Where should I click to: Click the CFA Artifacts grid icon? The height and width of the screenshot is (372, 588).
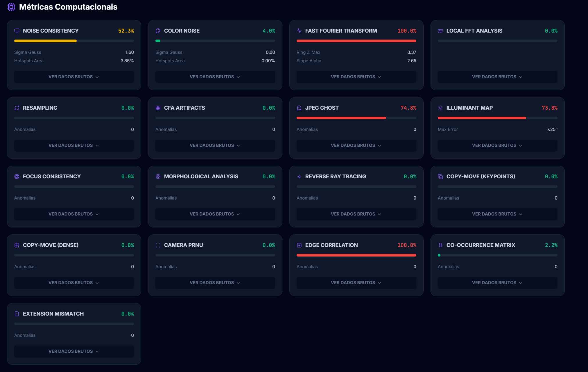pos(158,108)
